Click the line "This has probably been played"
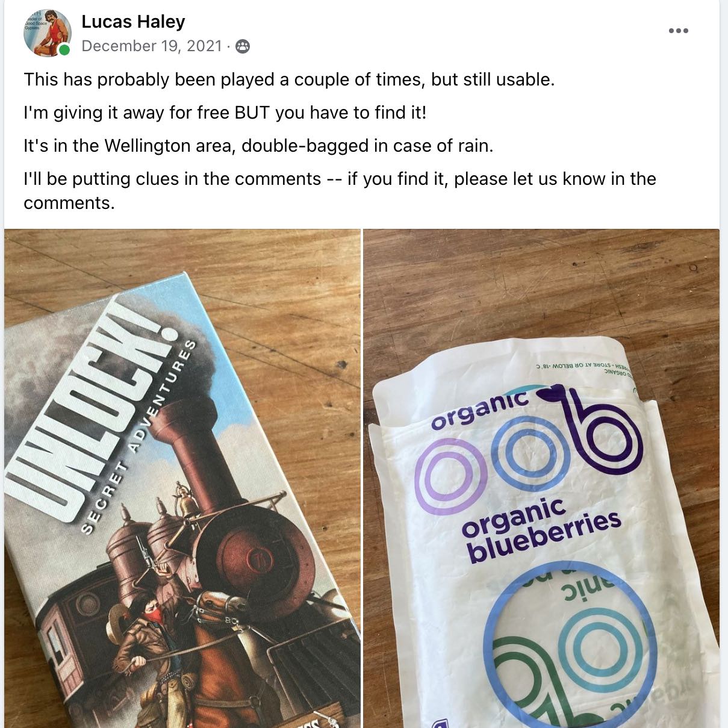The image size is (728, 728). click(x=289, y=79)
